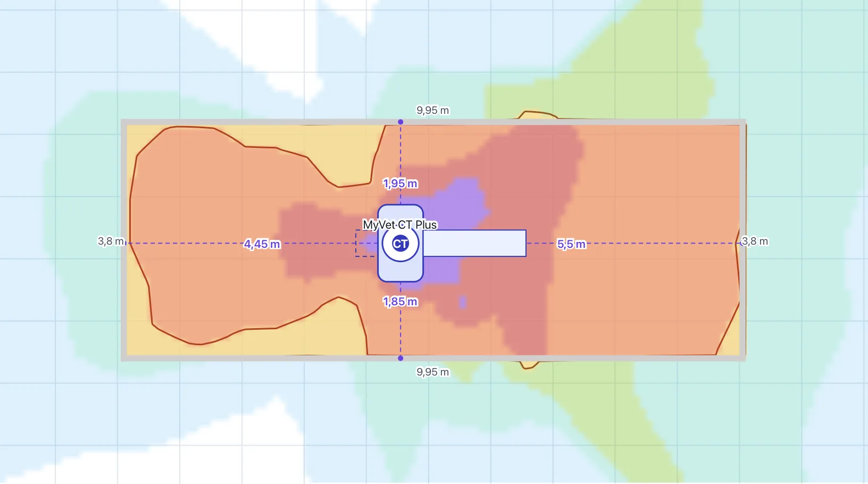868x484 pixels.
Task: Select the MyVet CT Plus label
Action: tap(400, 224)
